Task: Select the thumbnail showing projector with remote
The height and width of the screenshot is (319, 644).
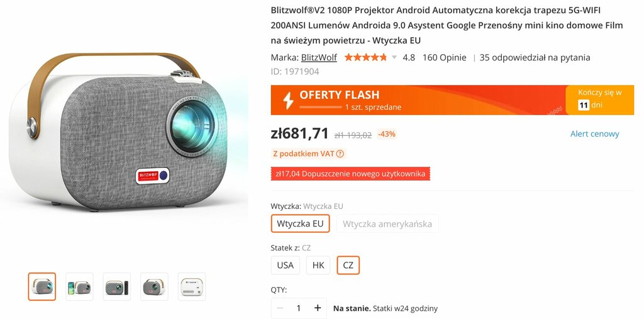Action: tap(116, 286)
